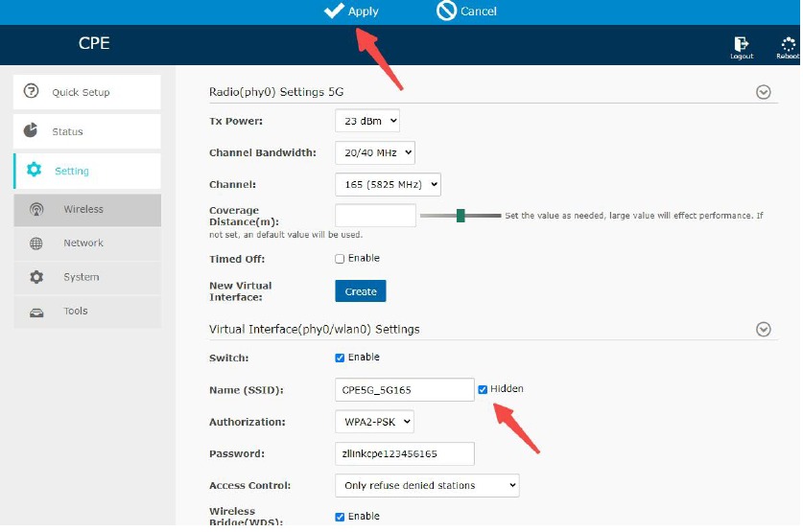Collapse the Radio(phy0) Settings 5G section
The height and width of the screenshot is (532, 803).
click(764, 93)
